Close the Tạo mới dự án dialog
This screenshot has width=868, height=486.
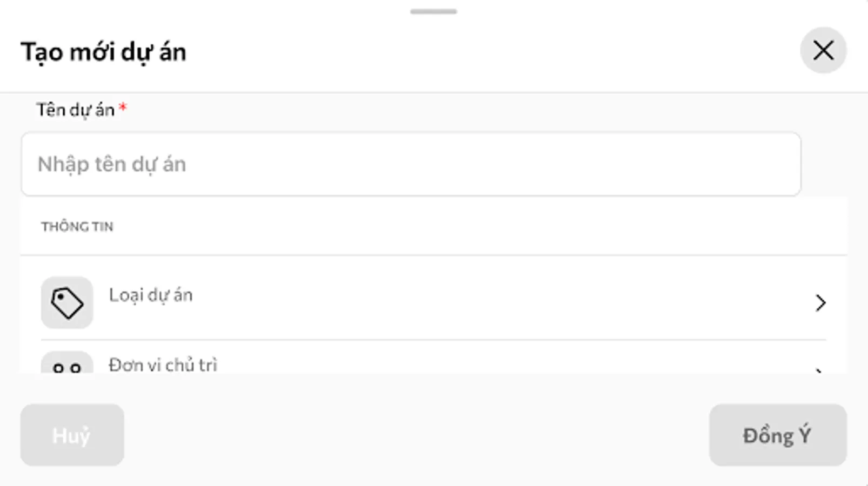coord(823,51)
